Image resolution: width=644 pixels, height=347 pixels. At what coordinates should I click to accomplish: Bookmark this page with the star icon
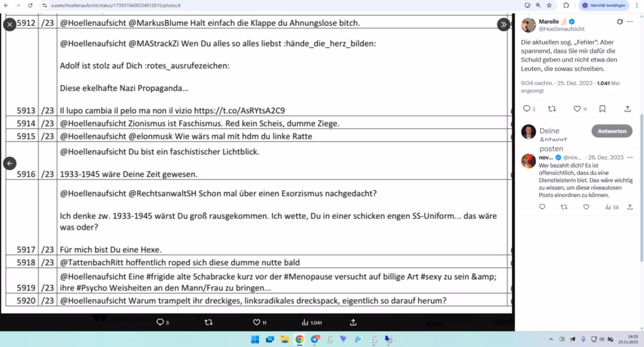[x=549, y=5]
